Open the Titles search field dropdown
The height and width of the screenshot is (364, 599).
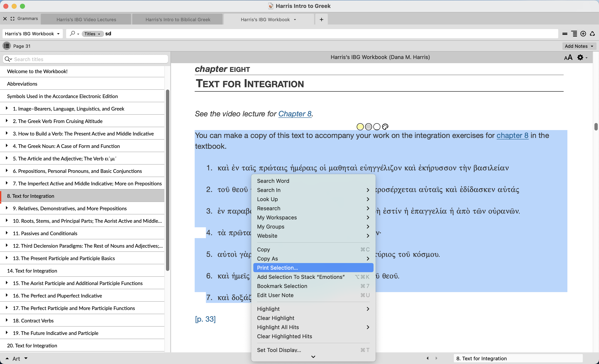coord(92,34)
